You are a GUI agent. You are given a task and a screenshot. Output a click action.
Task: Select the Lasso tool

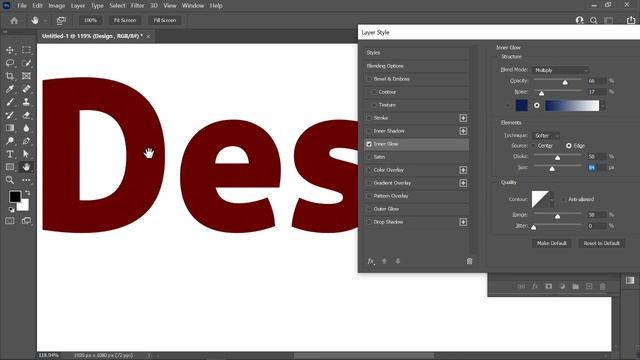[x=10, y=63]
